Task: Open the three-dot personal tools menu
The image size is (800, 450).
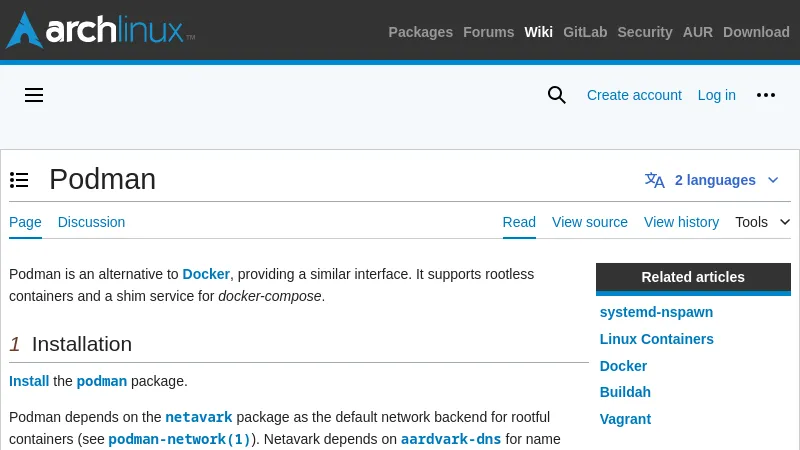Action: pos(766,95)
